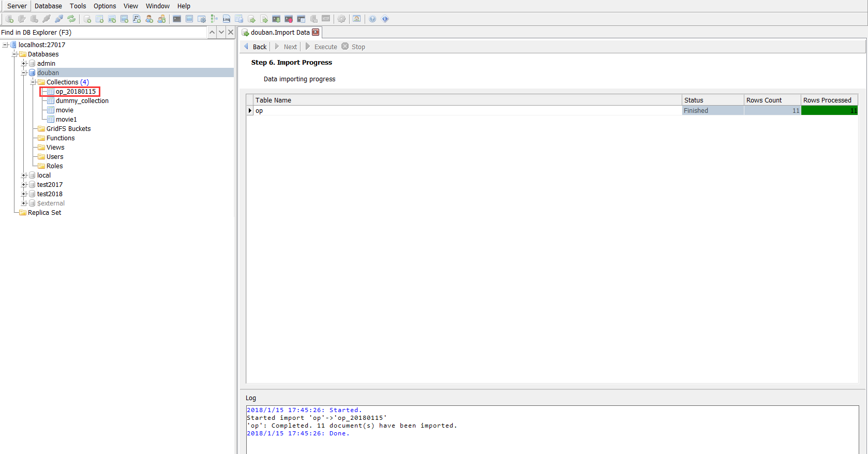
Task: Click the gear options toolbar icon
Action: click(x=341, y=19)
